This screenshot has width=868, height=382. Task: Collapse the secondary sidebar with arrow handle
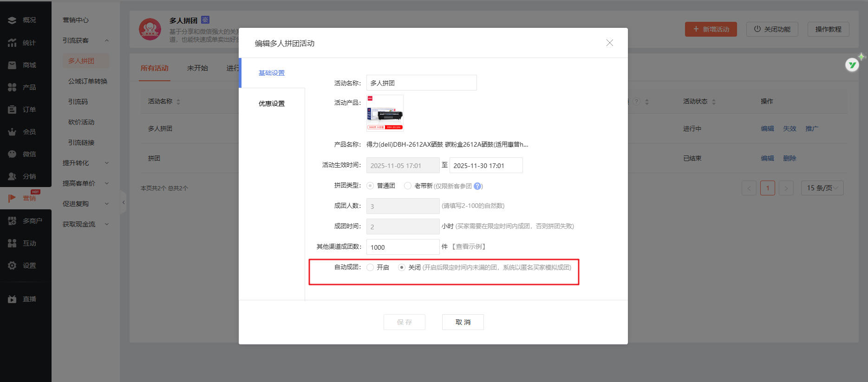click(123, 202)
